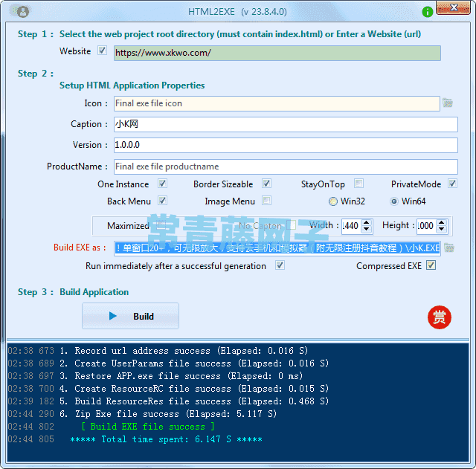Select the Win32 radio button

(x=333, y=201)
